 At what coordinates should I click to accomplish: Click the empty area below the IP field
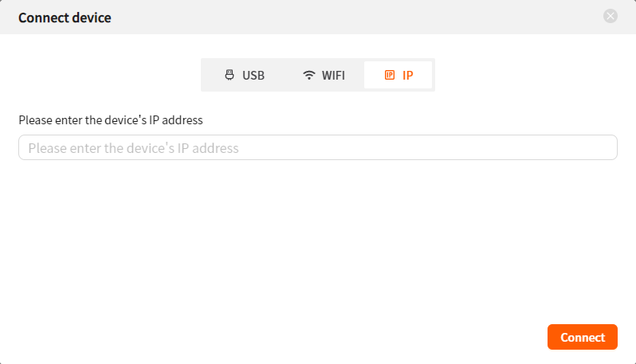(318, 239)
